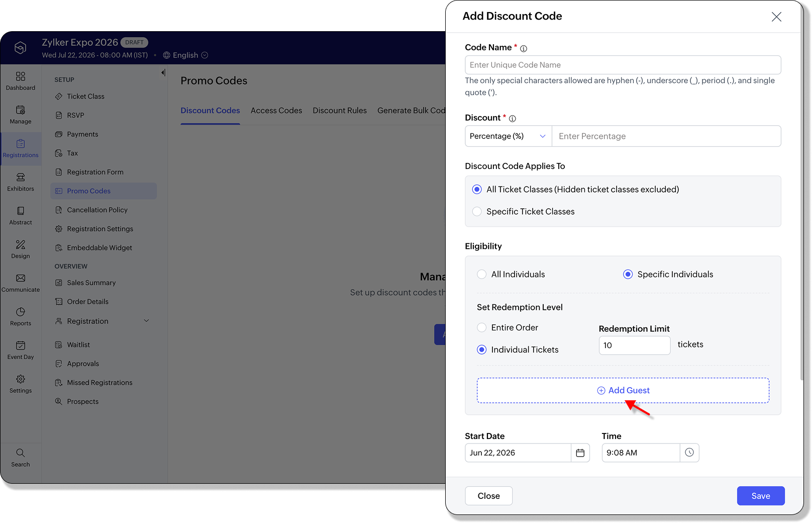
Task: Open Approvals in overview menu
Action: click(83, 364)
